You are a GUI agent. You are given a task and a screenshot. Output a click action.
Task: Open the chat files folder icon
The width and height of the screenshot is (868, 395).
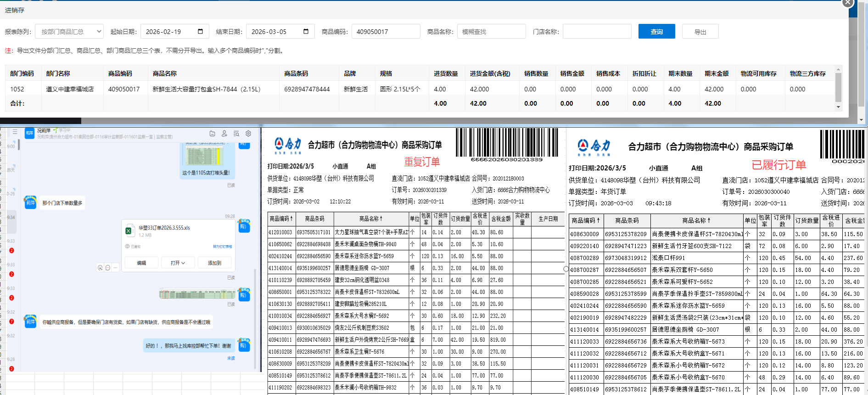(212, 134)
